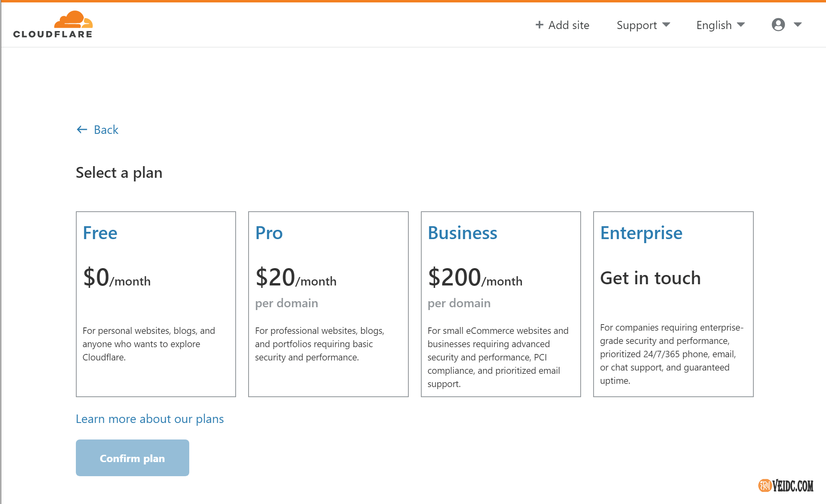
Task: Select the Pro plan card
Action: tap(328, 304)
